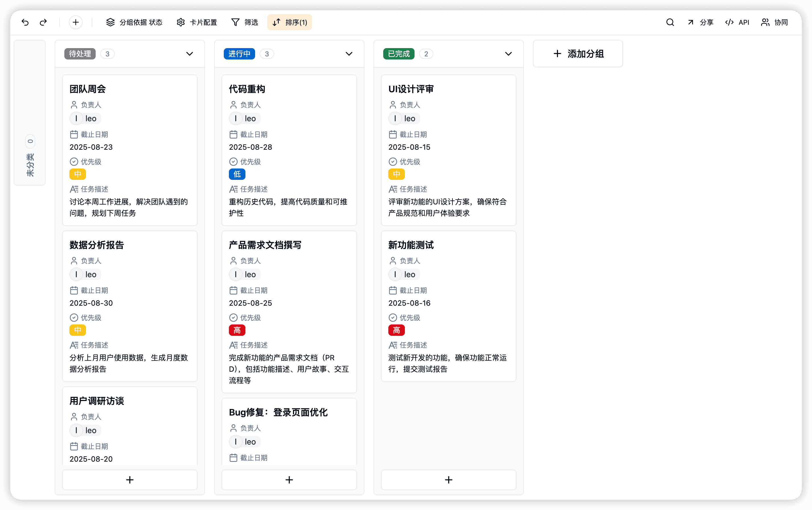This screenshot has height=510, width=812.
Task: Click the 低 priority tag on 代码重构
Action: point(237,174)
